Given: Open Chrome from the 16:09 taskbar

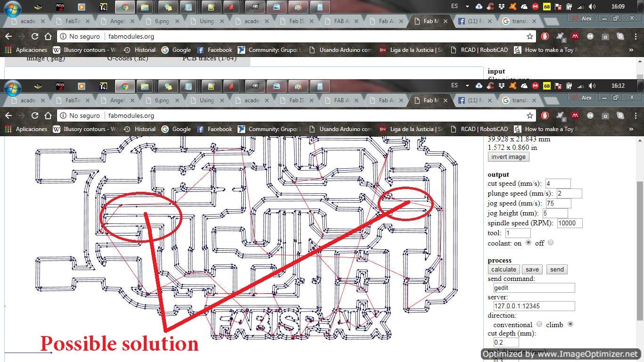Looking at the screenshot, I should click(x=125, y=7).
